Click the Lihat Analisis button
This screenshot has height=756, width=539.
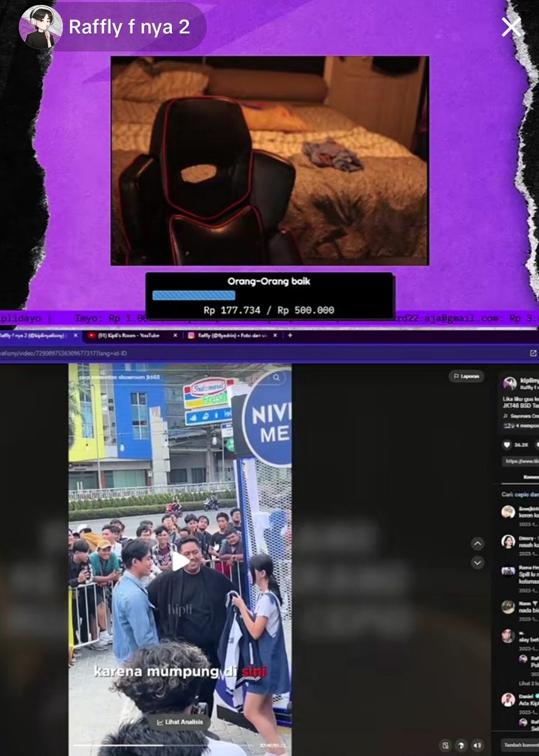(x=180, y=722)
